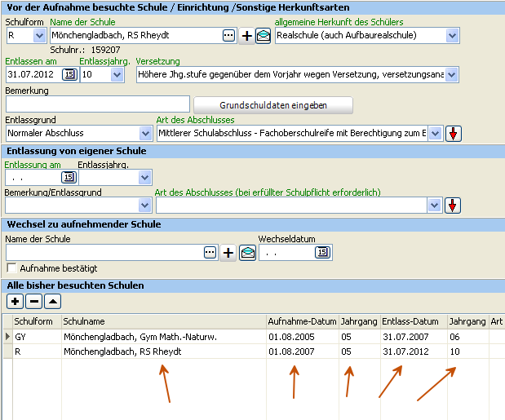Tick the Aufnahme bestätigt checkbox
Viewport: 505px width, 420px height.
click(11, 267)
